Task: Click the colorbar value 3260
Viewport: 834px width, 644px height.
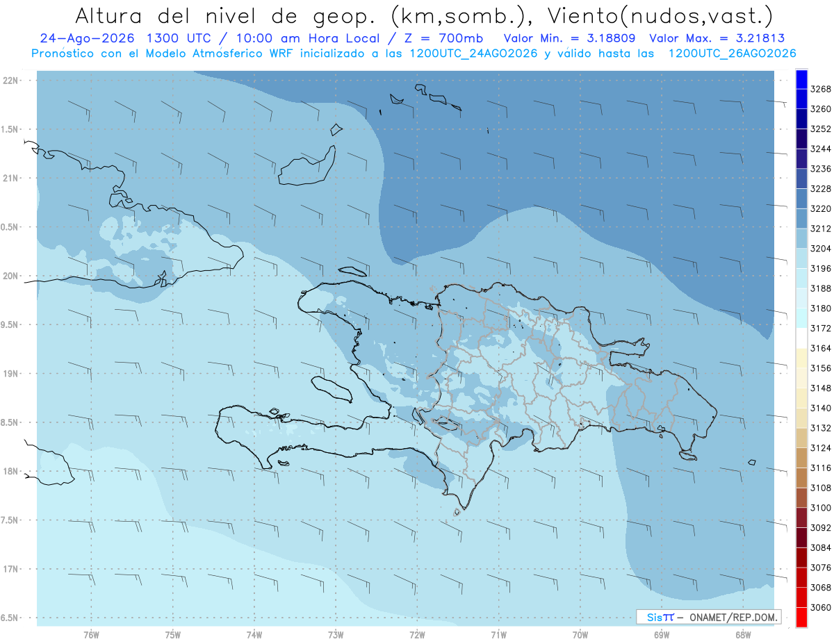Action: tap(821, 109)
